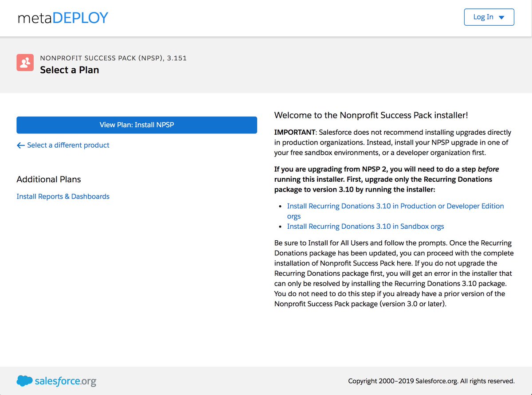Click the salesforce.org footer logo

[56, 381]
